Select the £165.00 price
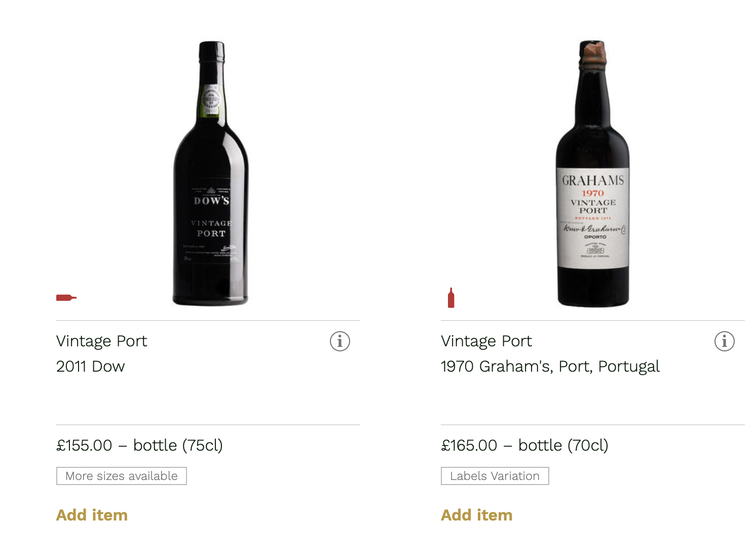This screenshot has width=754, height=560. [x=469, y=446]
